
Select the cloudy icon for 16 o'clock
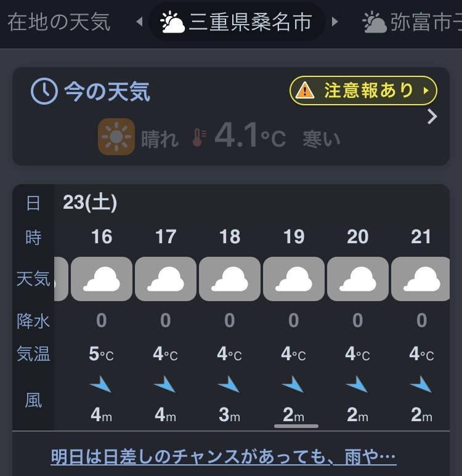coord(102,279)
